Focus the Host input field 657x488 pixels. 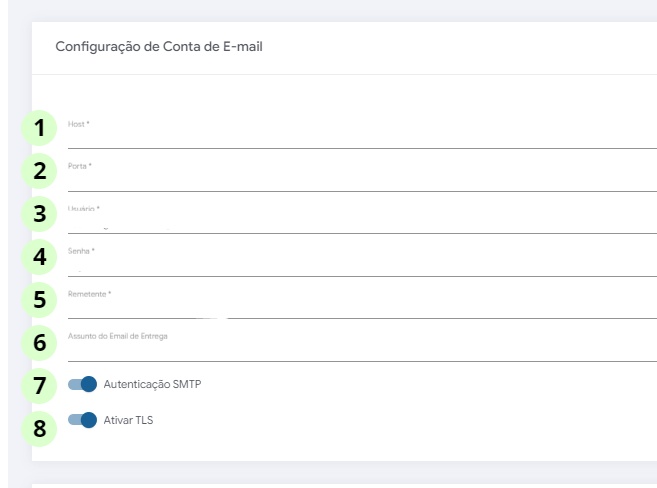click(360, 138)
